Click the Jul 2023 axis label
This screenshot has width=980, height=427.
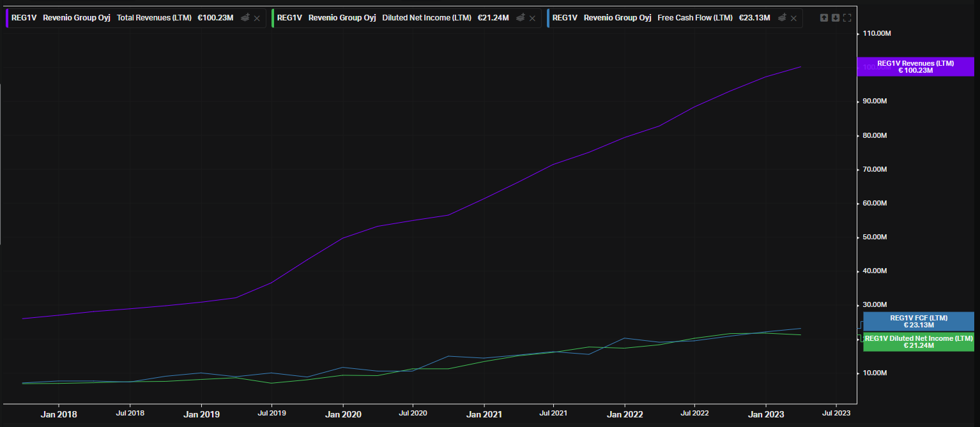(836, 413)
